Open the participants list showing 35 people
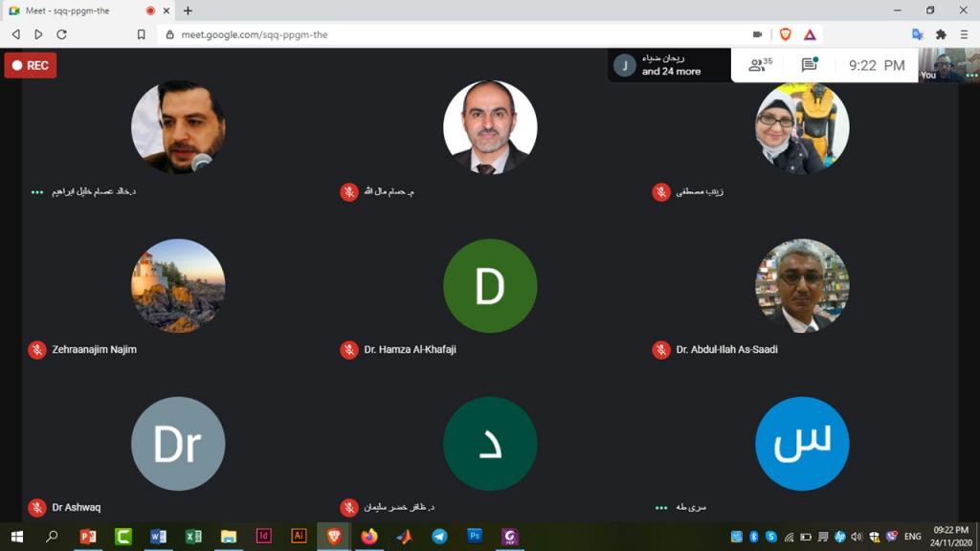 pyautogui.click(x=760, y=65)
